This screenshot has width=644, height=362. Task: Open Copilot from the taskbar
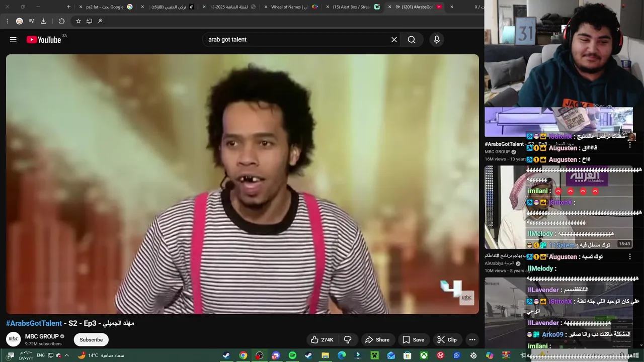point(490,355)
